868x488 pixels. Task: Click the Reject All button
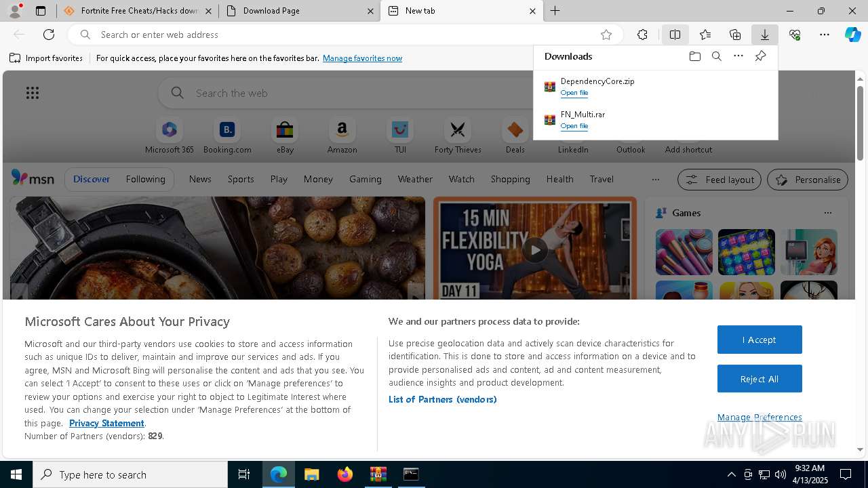[x=759, y=379]
